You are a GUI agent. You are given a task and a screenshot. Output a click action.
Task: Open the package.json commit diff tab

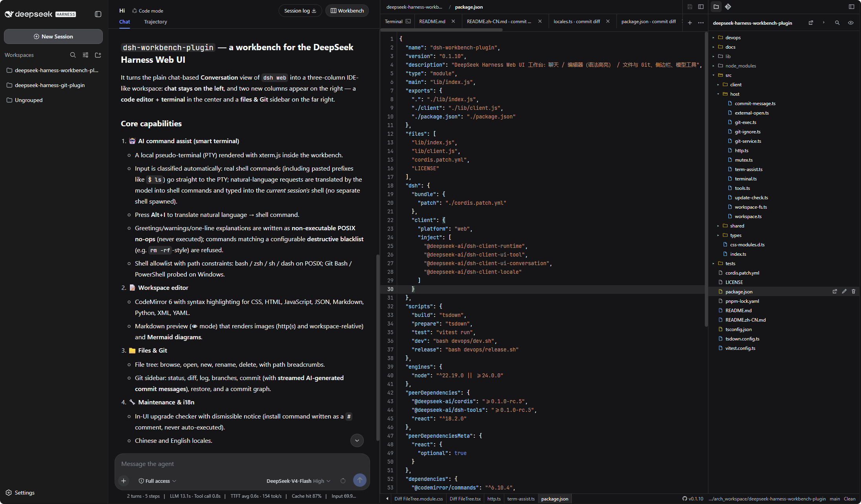click(x=648, y=22)
